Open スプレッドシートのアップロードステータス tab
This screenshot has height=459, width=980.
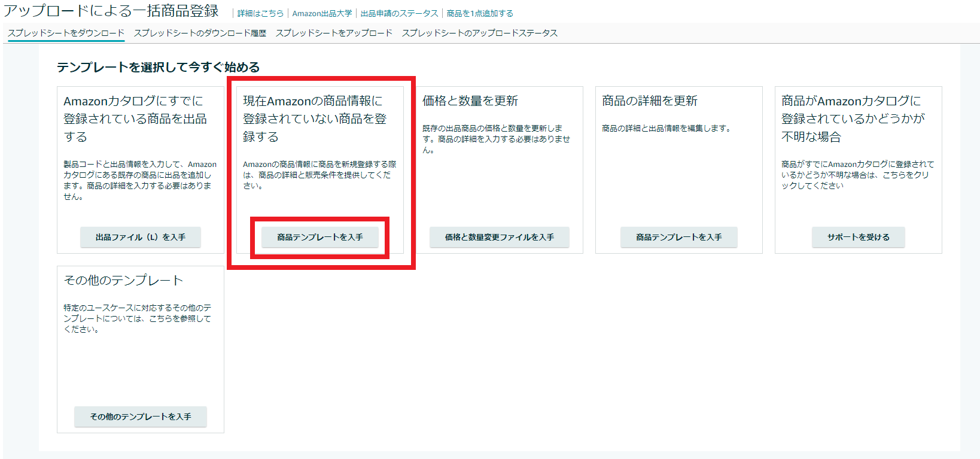pos(480,33)
